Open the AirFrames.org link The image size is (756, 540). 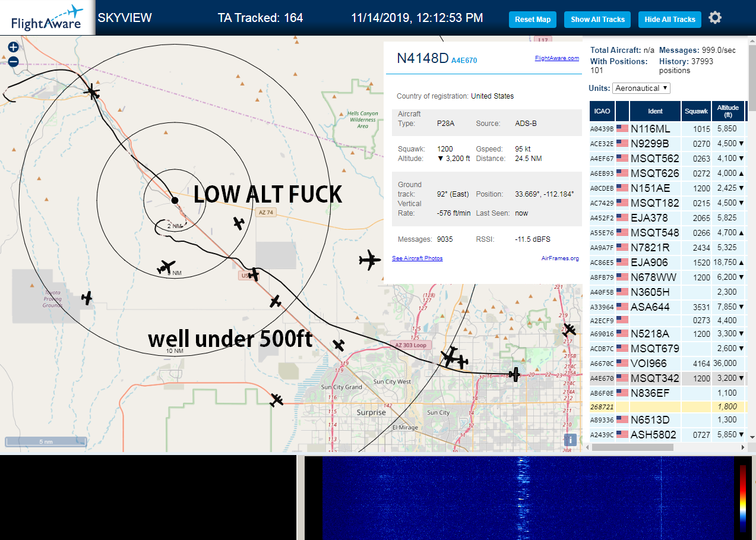tap(560, 258)
